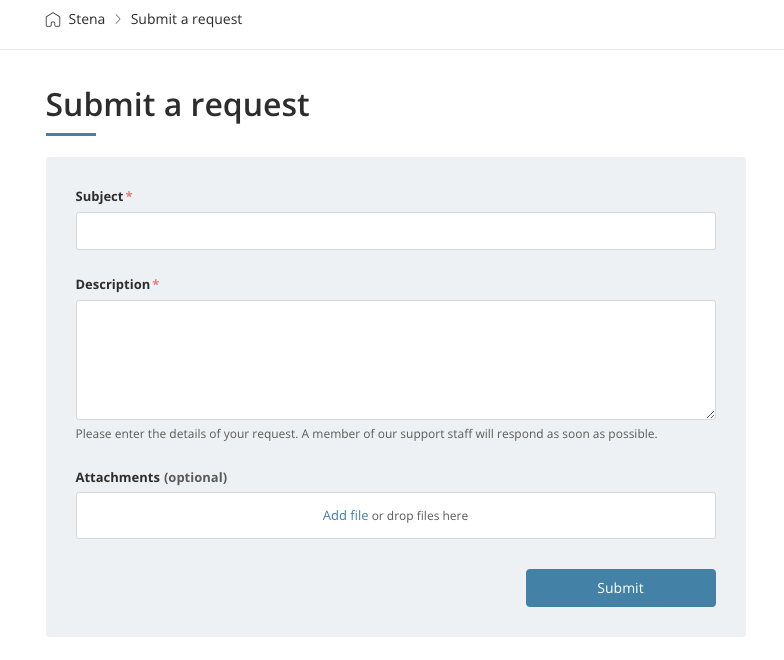Click the support staff hint text
The width and height of the screenshot is (784, 660).
(366, 435)
